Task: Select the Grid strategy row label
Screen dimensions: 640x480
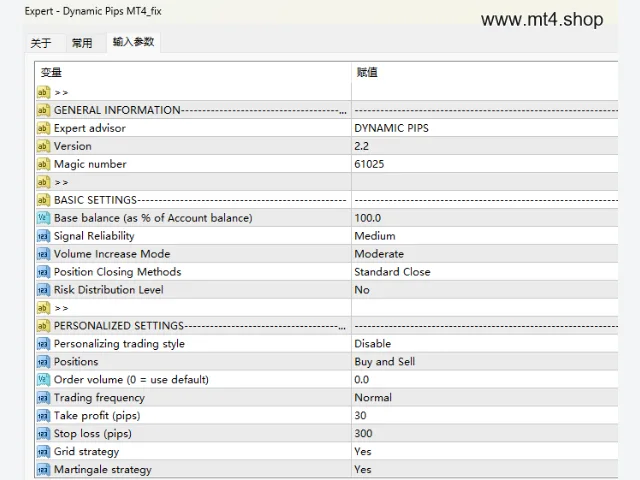Action: click(87, 451)
